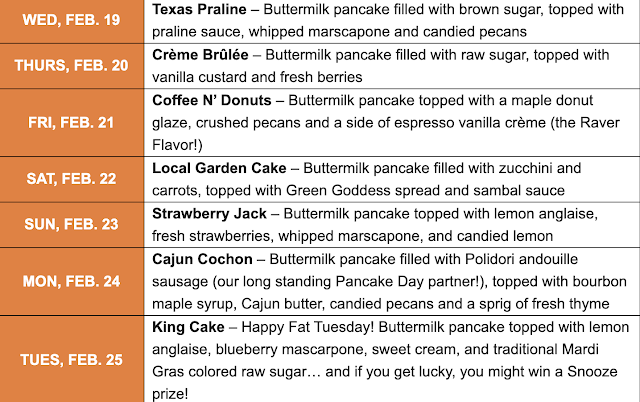
Task: Select the MON, FEB. 24 date cell
Action: [x=72, y=281]
